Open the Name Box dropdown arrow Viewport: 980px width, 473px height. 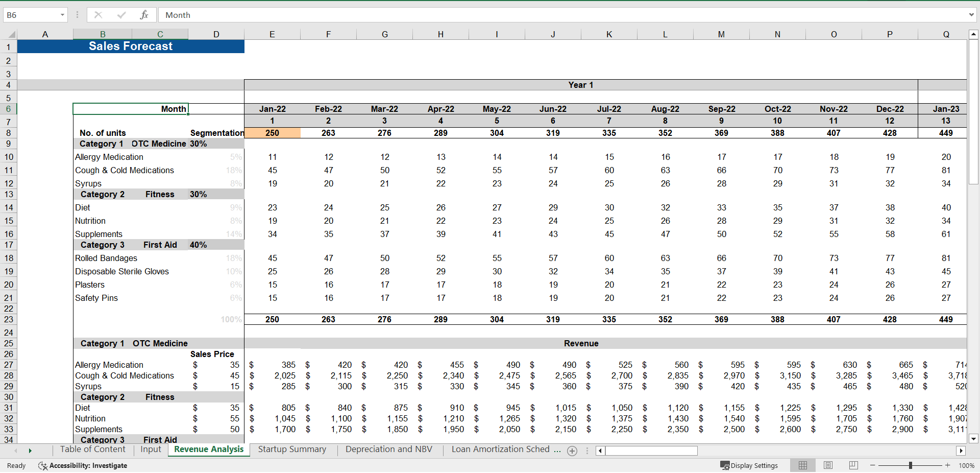pos(62,15)
